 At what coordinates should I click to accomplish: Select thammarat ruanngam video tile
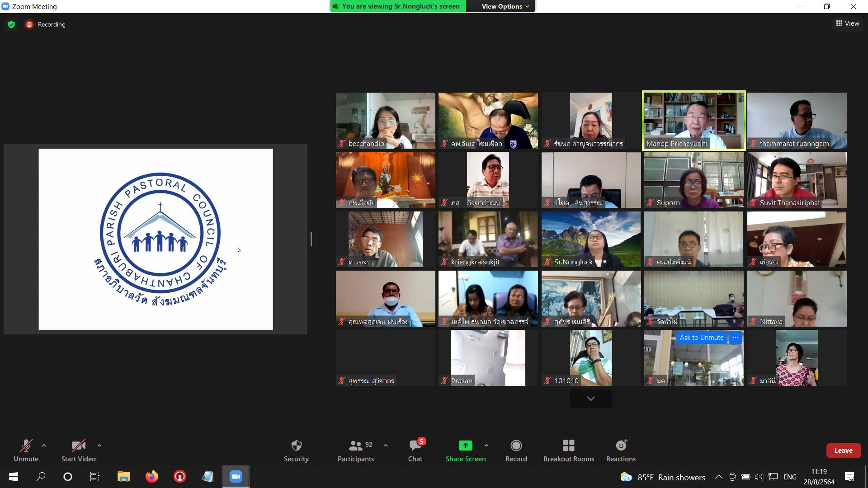click(797, 121)
